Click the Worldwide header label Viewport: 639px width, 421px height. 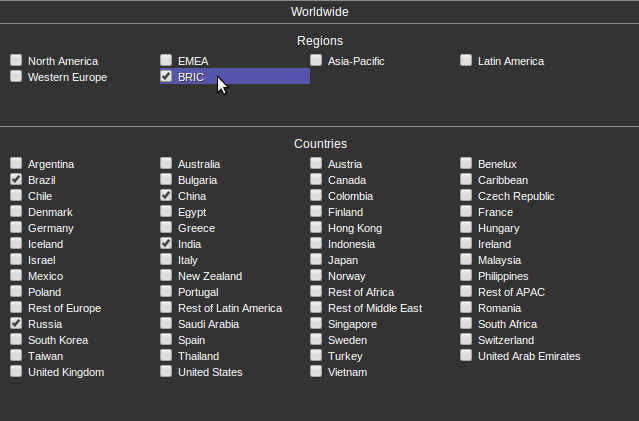click(x=320, y=12)
